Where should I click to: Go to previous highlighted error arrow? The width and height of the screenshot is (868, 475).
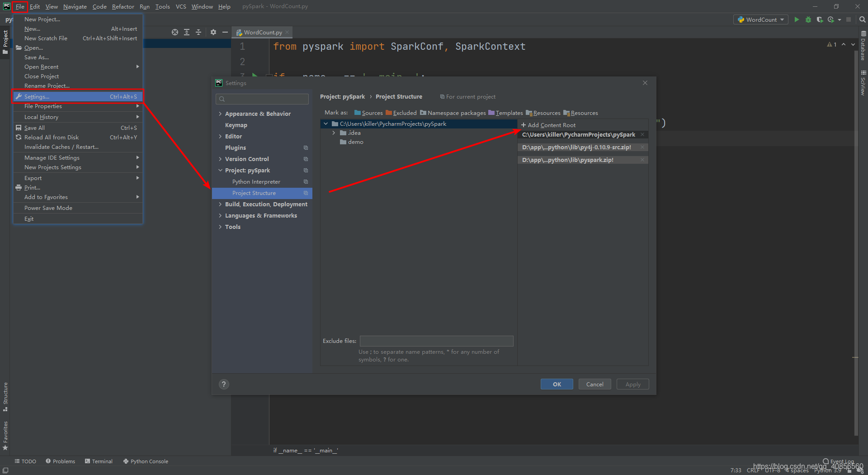coord(844,44)
